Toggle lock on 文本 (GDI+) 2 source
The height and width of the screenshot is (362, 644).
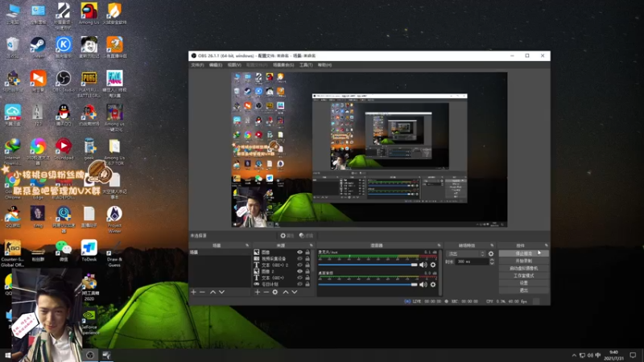308,265
